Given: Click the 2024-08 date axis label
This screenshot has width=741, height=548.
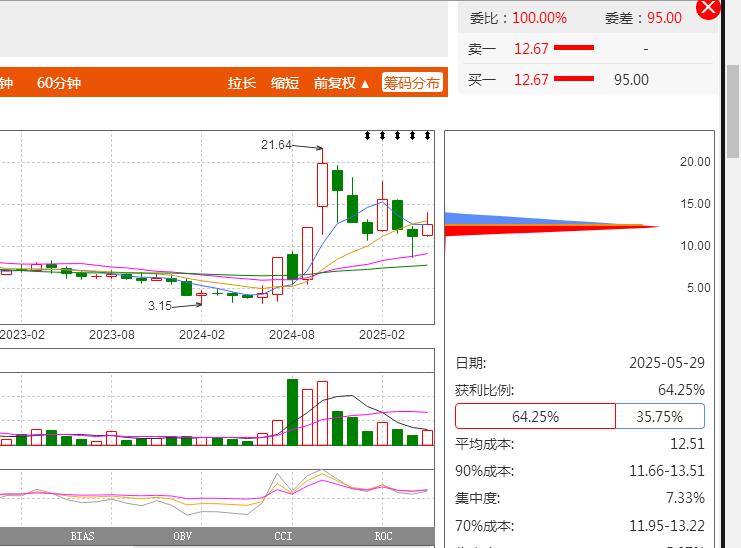Looking at the screenshot, I should [292, 335].
